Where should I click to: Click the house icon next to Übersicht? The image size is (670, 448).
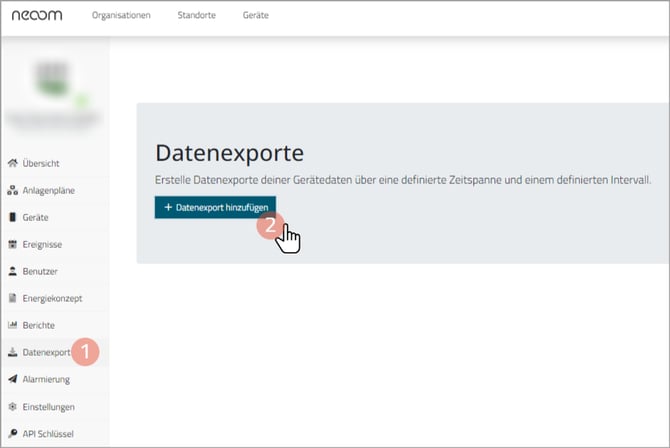click(12, 163)
